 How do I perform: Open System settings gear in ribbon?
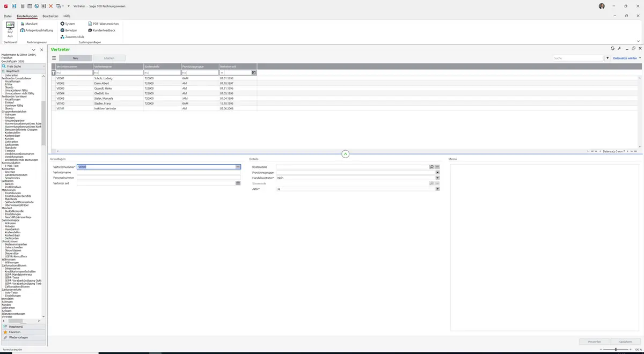[68, 24]
